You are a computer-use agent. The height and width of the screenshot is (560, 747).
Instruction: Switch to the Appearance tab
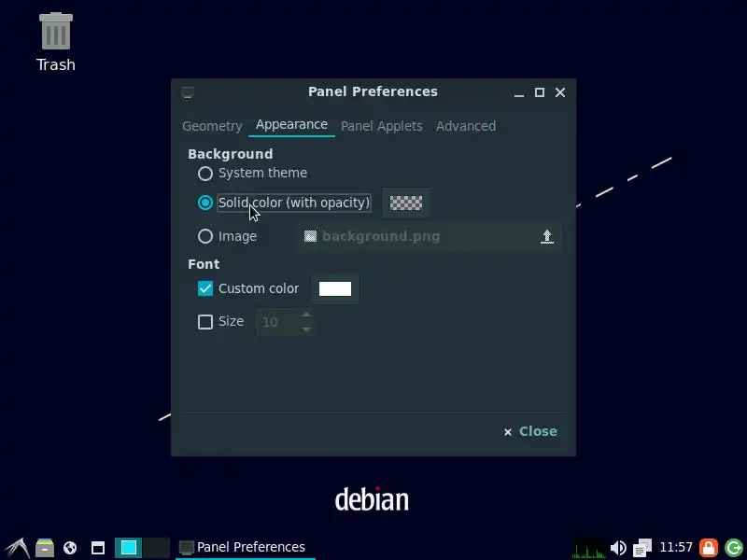[x=291, y=125]
